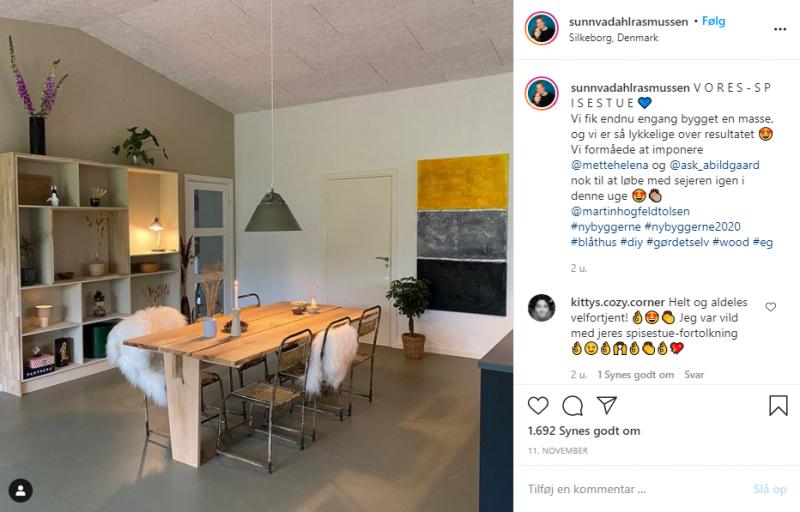The image size is (800, 512).
Task: Follow the account via Følg
Action: 713,21
